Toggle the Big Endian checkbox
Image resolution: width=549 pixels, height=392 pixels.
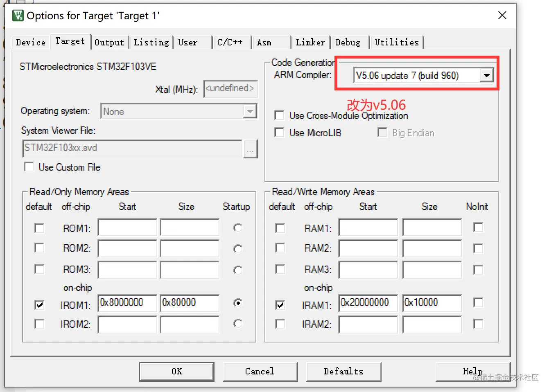pyautogui.click(x=382, y=133)
